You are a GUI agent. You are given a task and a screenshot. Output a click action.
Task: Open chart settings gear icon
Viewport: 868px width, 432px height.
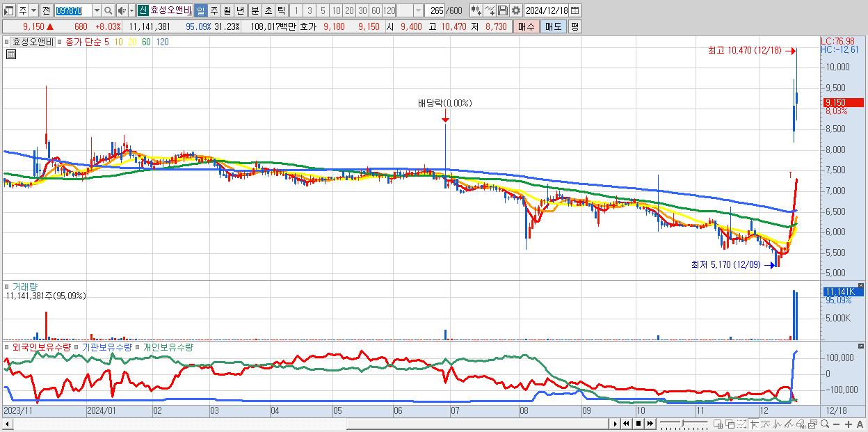(516, 10)
